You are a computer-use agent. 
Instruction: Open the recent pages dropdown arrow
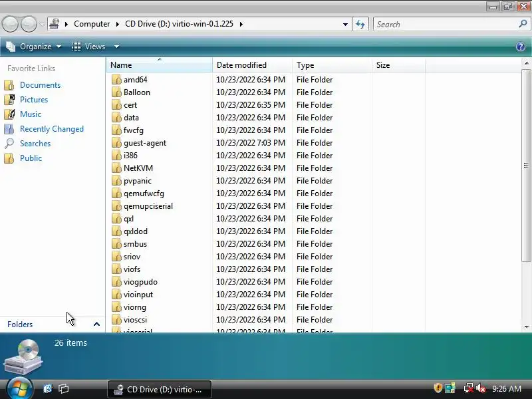[42, 25]
